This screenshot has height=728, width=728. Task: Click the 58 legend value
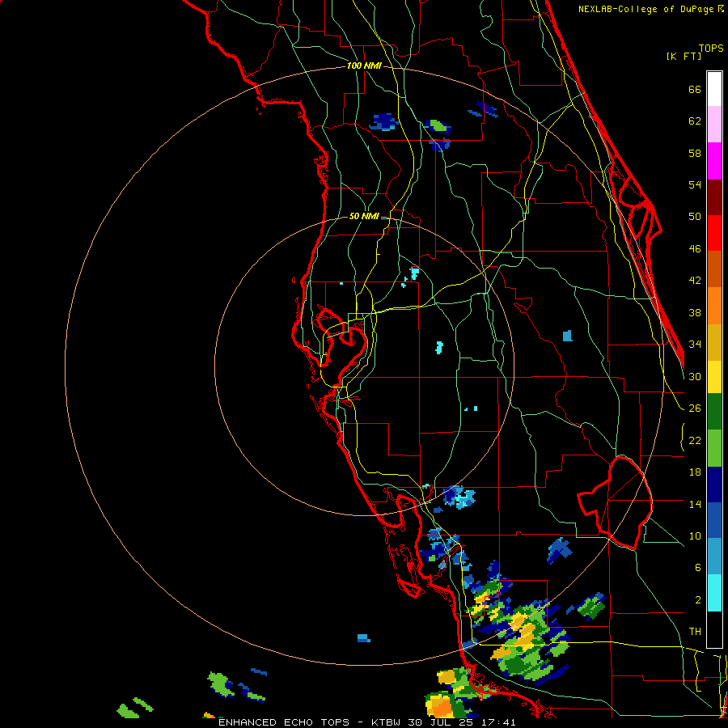pos(695,153)
